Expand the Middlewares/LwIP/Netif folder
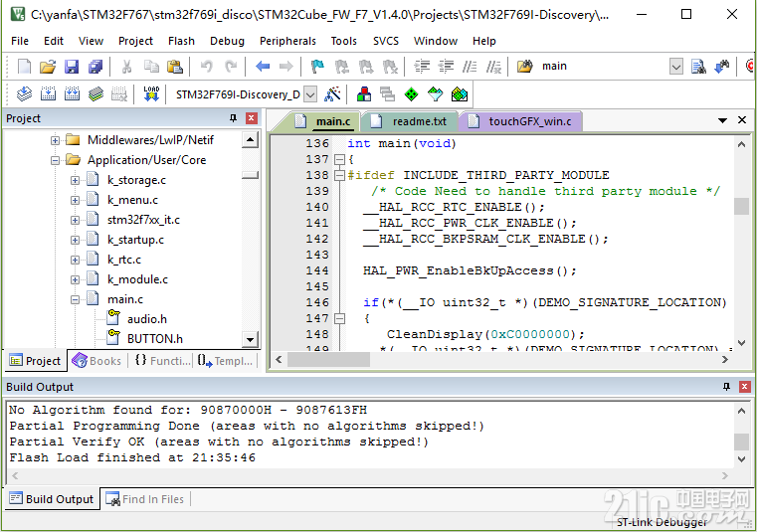 (x=55, y=140)
